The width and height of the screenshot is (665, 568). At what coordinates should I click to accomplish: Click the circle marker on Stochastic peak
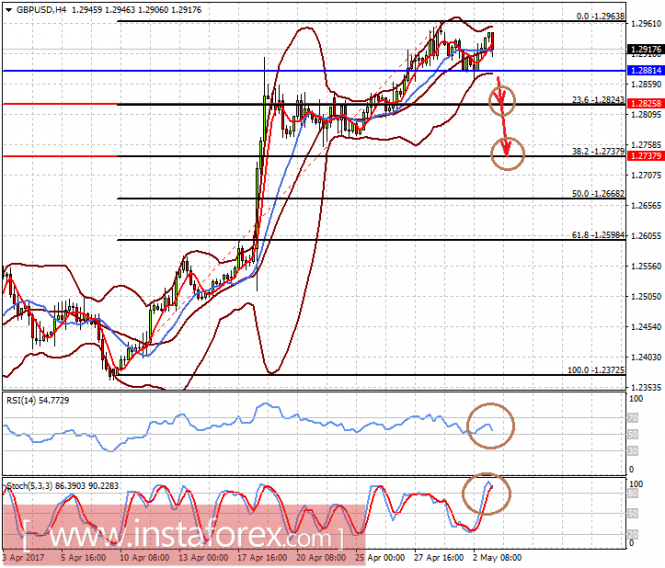[486, 494]
